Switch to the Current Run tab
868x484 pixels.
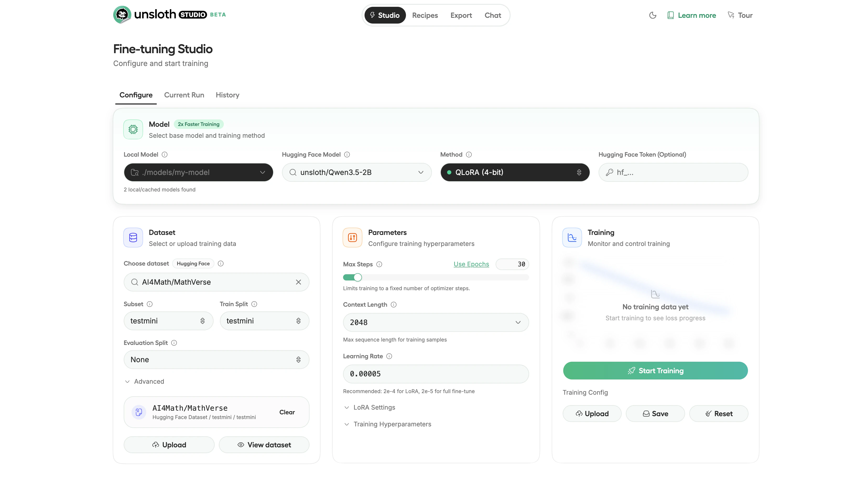(184, 95)
